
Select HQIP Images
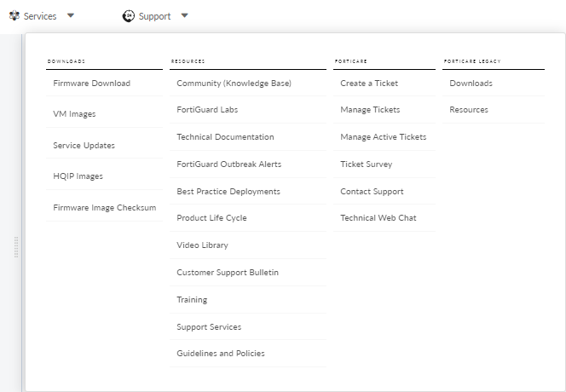pos(78,176)
